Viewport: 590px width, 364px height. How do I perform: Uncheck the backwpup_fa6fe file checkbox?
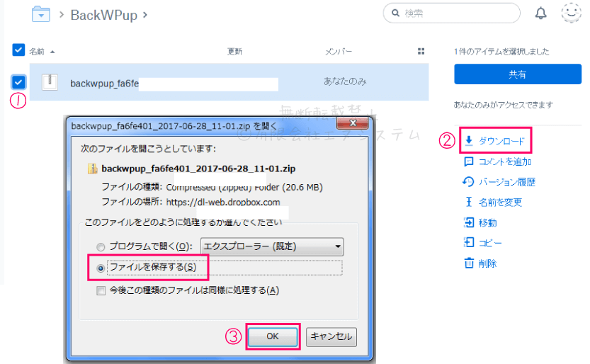coord(18,82)
